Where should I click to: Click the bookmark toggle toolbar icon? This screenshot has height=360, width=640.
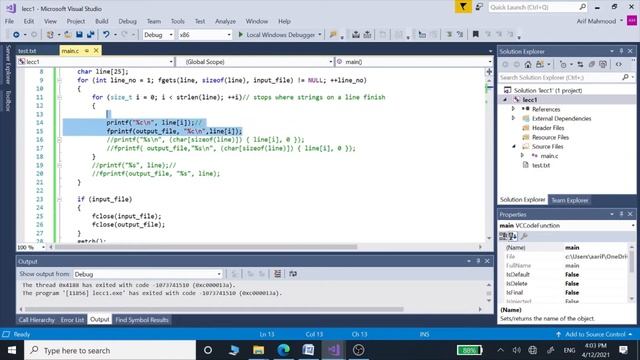point(476,34)
